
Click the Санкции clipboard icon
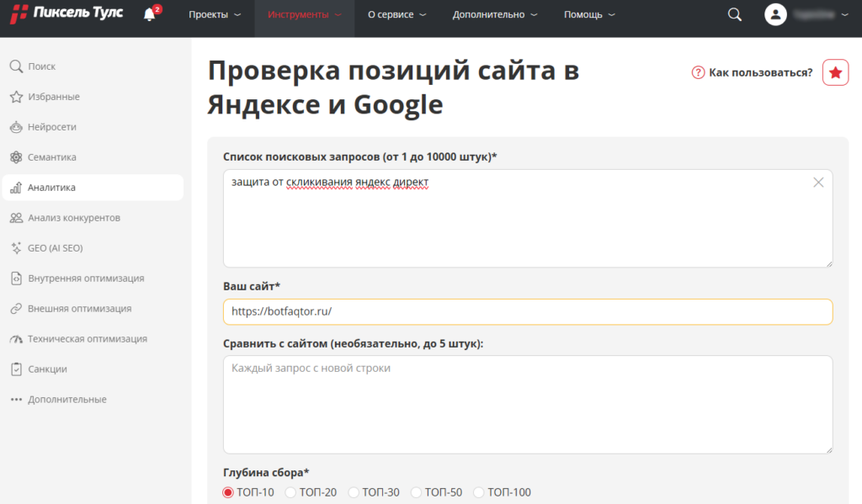point(16,369)
